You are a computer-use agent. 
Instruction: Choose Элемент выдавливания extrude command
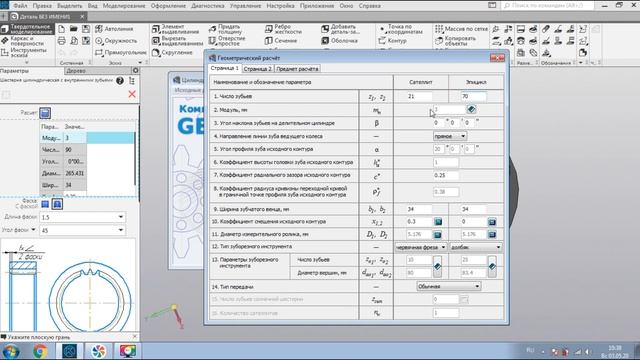pos(176,29)
